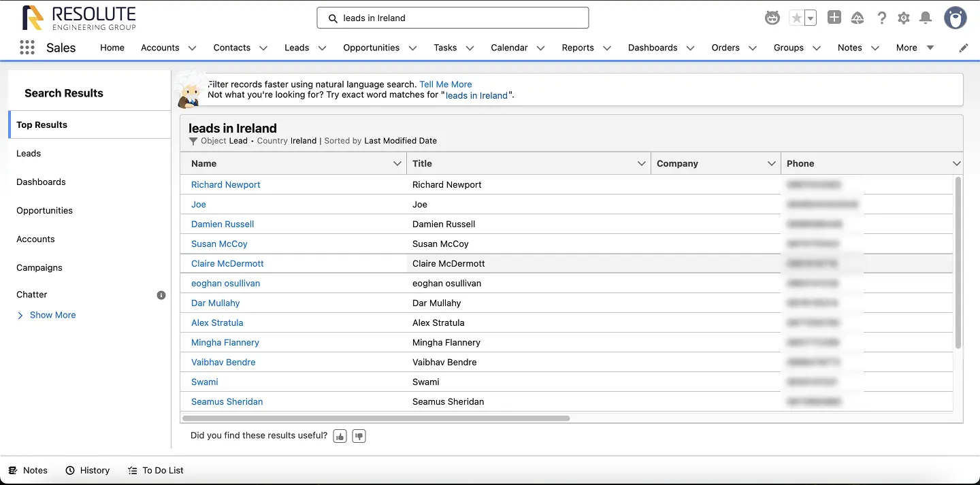Click the pencil edit navigation icon
Screen dimensions: 980x485
click(964, 48)
